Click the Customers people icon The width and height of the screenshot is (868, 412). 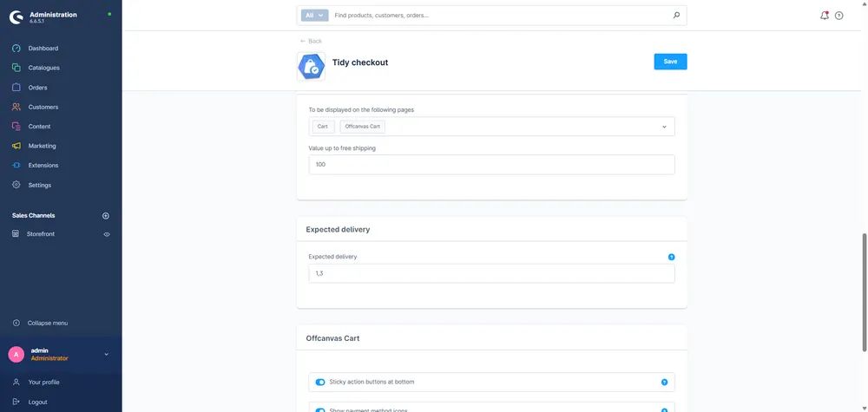16,107
